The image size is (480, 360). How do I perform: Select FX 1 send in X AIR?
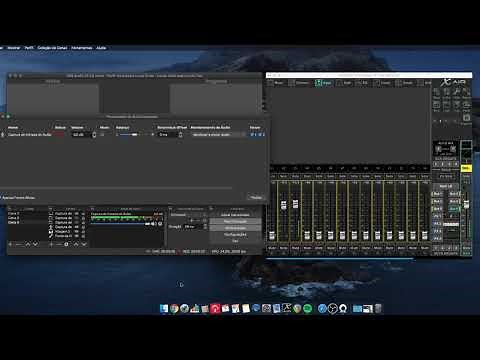click(437, 217)
